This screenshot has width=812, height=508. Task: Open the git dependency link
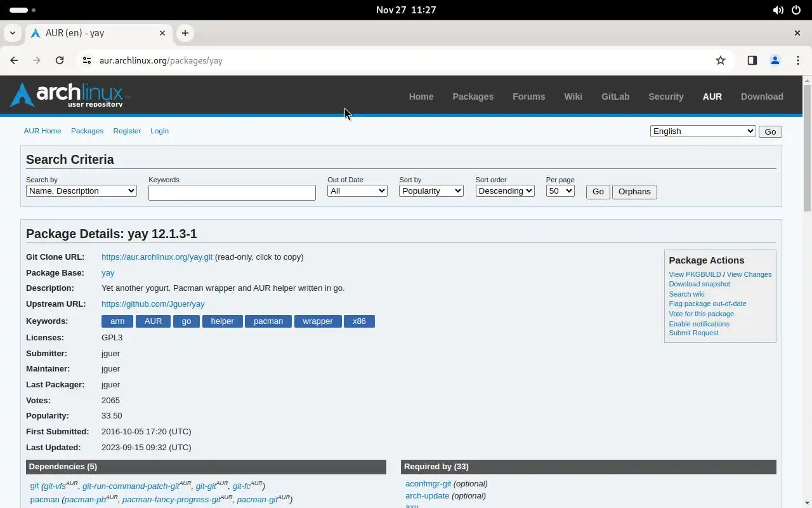pos(34,486)
